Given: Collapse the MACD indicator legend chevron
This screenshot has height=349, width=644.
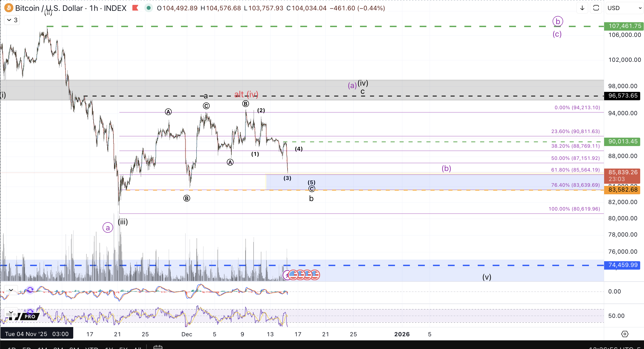Looking at the screenshot, I should coord(11,290).
